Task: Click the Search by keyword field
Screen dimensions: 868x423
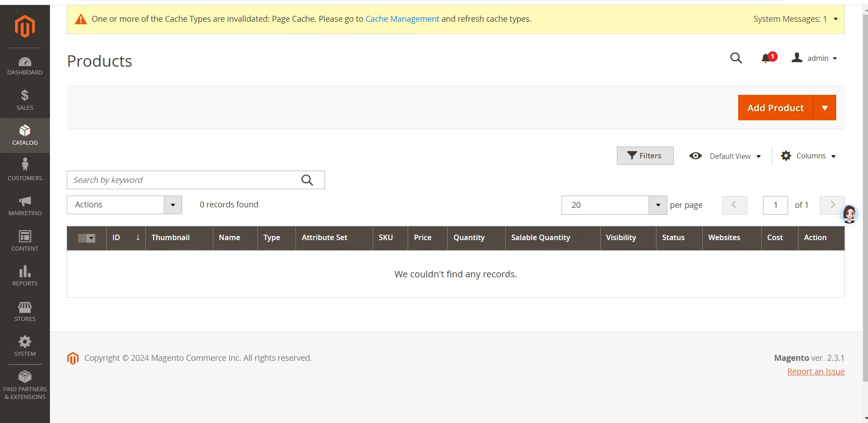Action: (196, 180)
